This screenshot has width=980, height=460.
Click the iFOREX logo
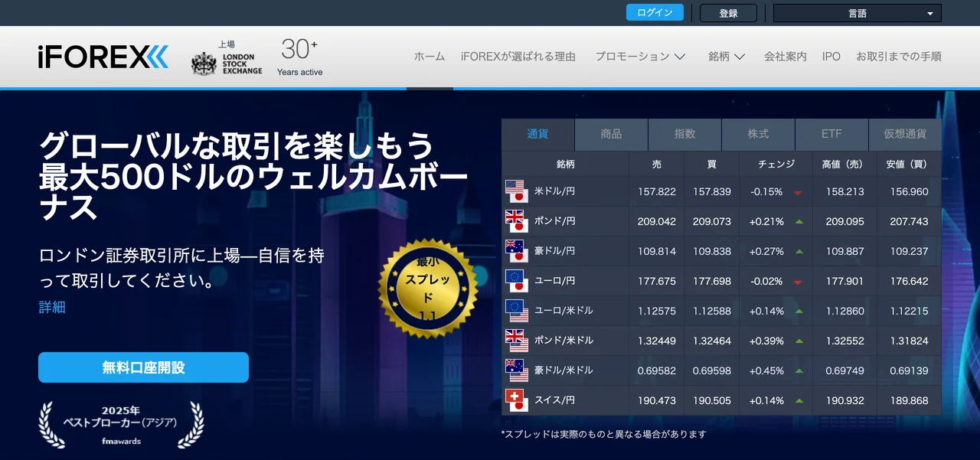103,57
